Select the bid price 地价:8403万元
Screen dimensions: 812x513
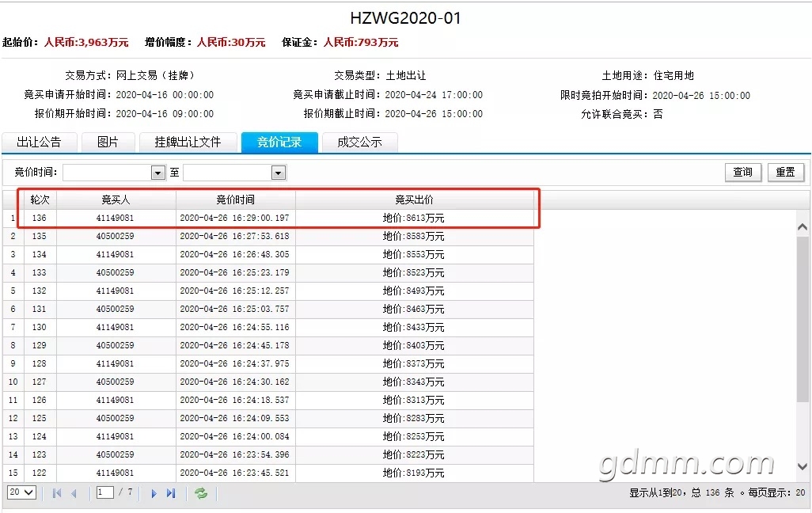pyautogui.click(x=414, y=346)
